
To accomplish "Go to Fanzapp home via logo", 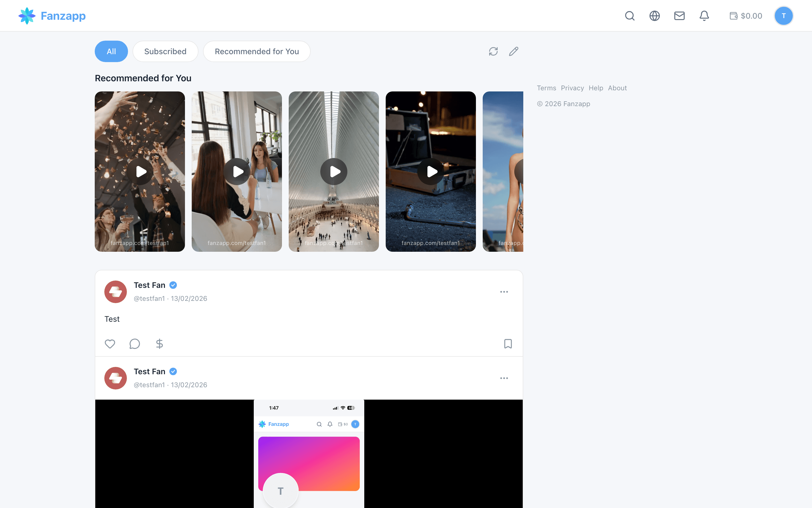I will [x=52, y=16].
